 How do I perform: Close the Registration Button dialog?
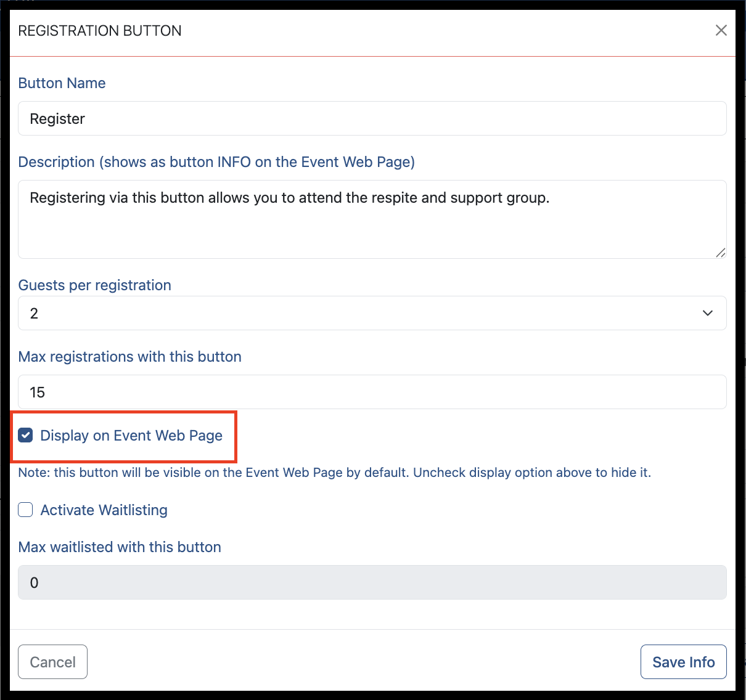tap(721, 30)
